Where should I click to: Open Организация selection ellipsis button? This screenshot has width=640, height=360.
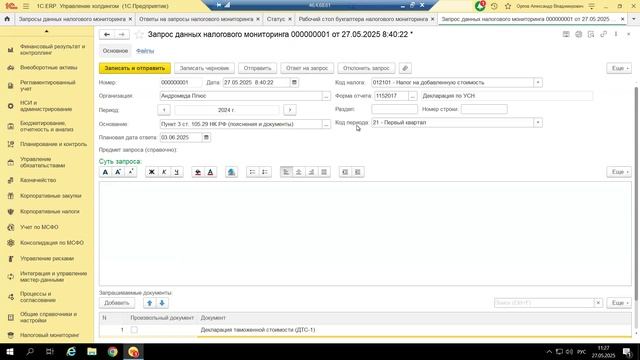(x=326, y=96)
